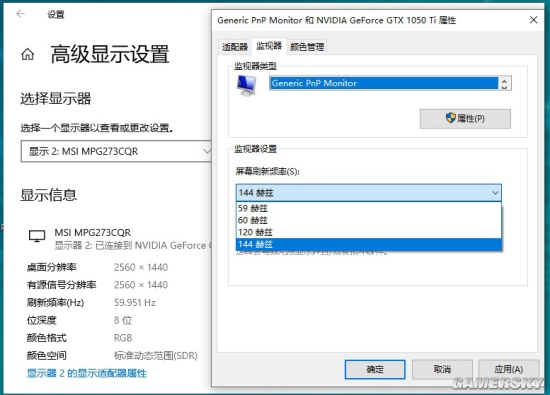Click the 取消 button
This screenshot has height=395, width=550.
pyautogui.click(x=442, y=369)
